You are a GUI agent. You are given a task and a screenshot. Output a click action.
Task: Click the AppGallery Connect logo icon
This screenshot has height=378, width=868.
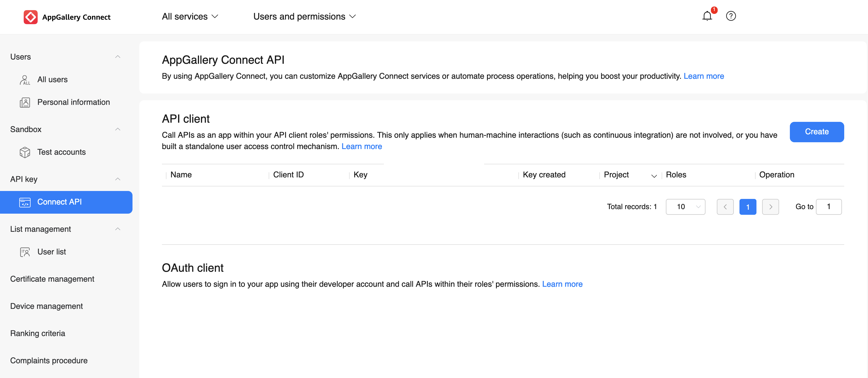[x=31, y=17]
